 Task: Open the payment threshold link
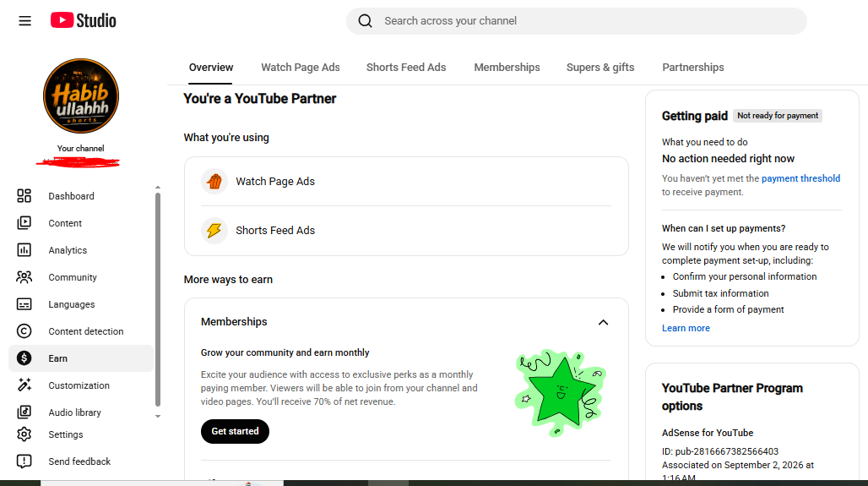(x=800, y=178)
